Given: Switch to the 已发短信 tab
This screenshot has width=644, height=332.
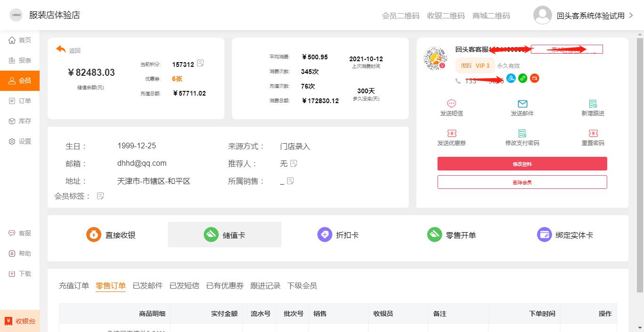Looking at the screenshot, I should [x=184, y=285].
